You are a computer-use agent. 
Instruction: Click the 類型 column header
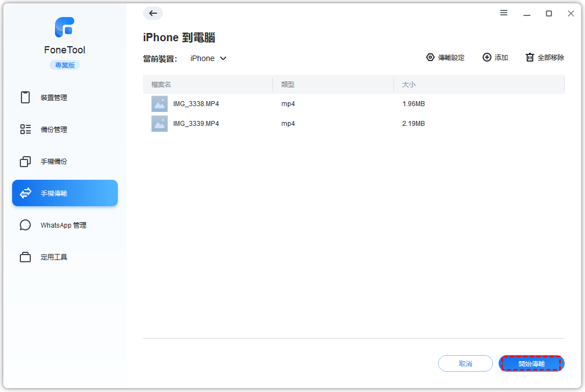tap(288, 85)
